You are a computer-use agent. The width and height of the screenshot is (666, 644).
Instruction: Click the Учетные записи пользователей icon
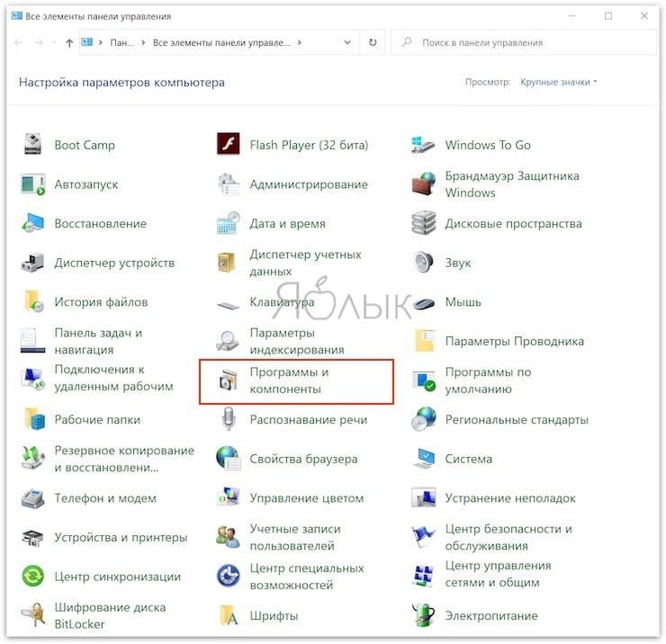(x=228, y=537)
